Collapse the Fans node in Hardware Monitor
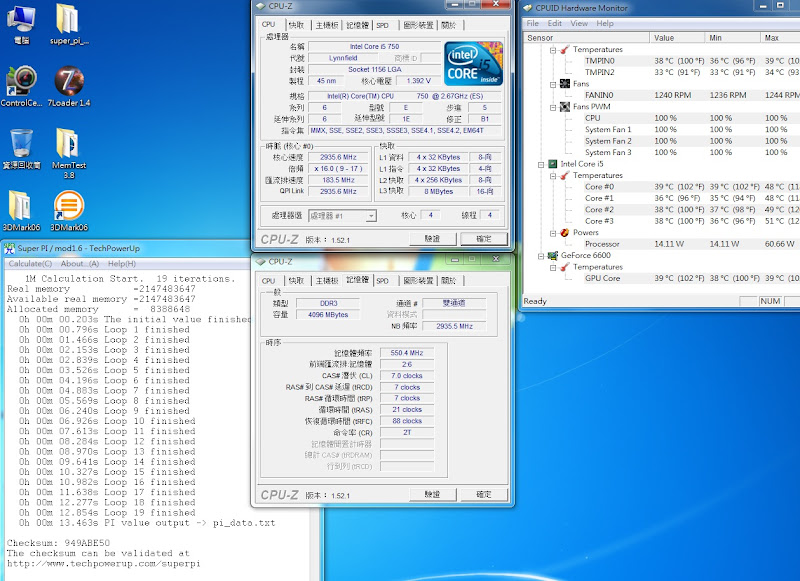Viewport: 800px width, 581px height. [553, 84]
